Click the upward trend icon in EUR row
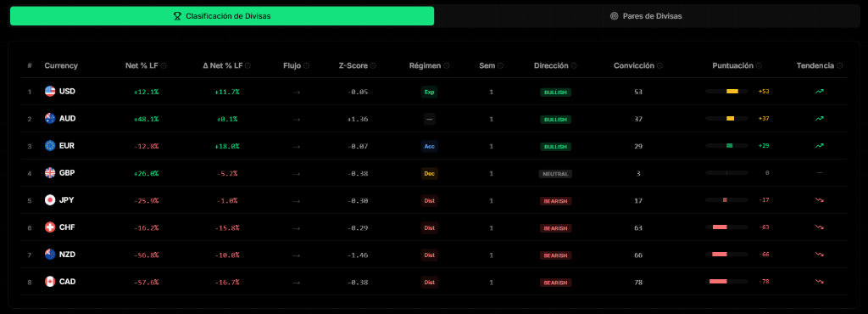This screenshot has height=314, width=868. 820,146
